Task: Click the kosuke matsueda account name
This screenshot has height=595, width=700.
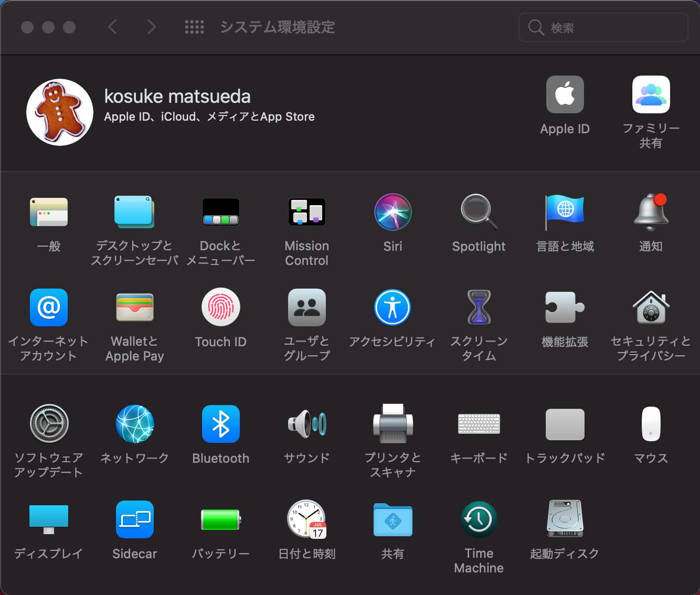Action: [x=177, y=97]
